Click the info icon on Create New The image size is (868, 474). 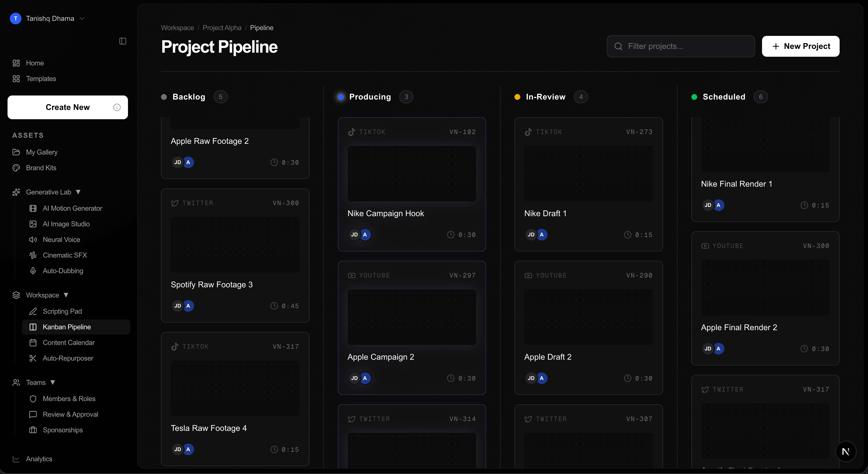point(117,107)
